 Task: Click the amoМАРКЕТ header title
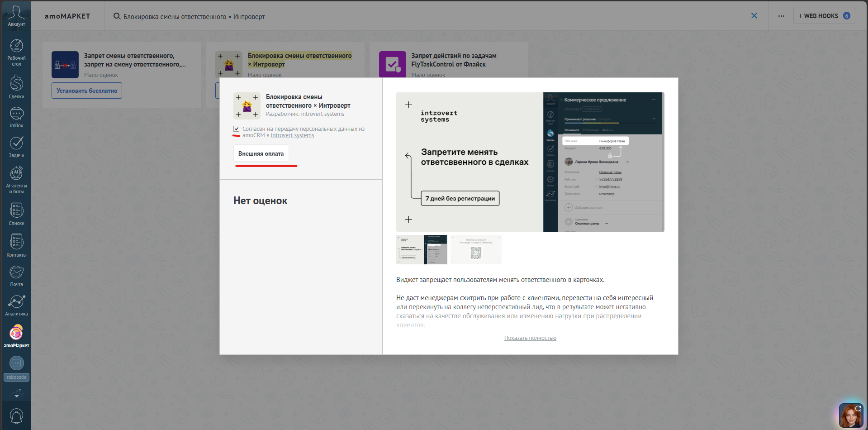67,16
